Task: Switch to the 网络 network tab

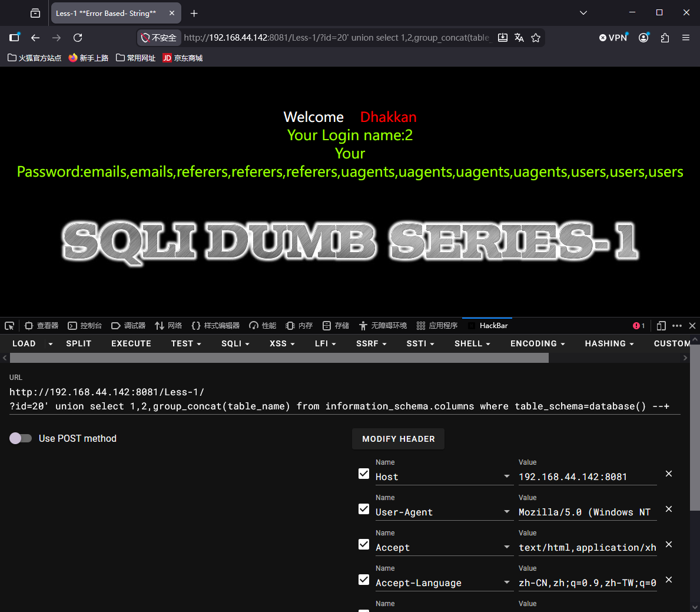Action: pos(168,326)
